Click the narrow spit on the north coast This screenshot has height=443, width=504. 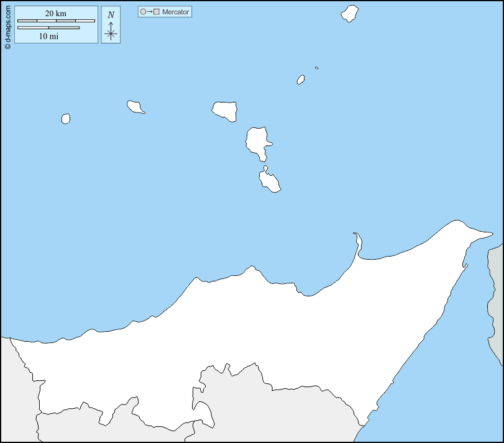click(x=358, y=242)
